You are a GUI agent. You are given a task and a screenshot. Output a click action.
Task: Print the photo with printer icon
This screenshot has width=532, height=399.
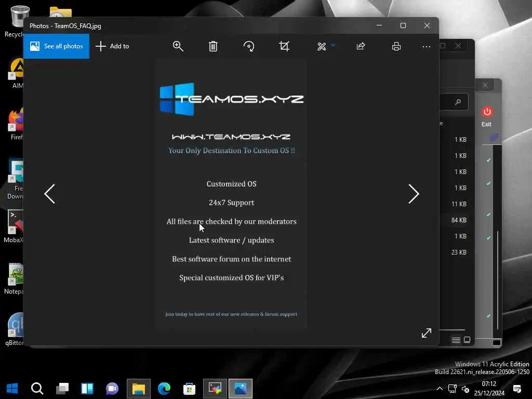pyautogui.click(x=396, y=46)
